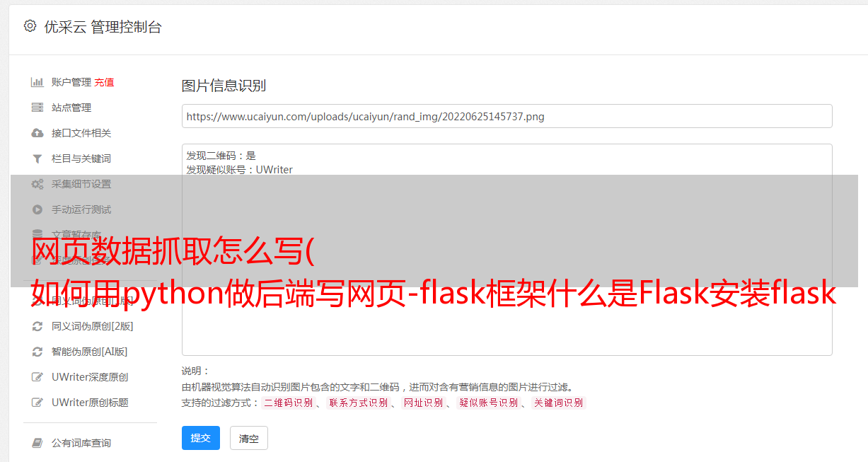Click the gear icon beside 优采云 管理控制台
The image size is (868, 462).
(30, 26)
